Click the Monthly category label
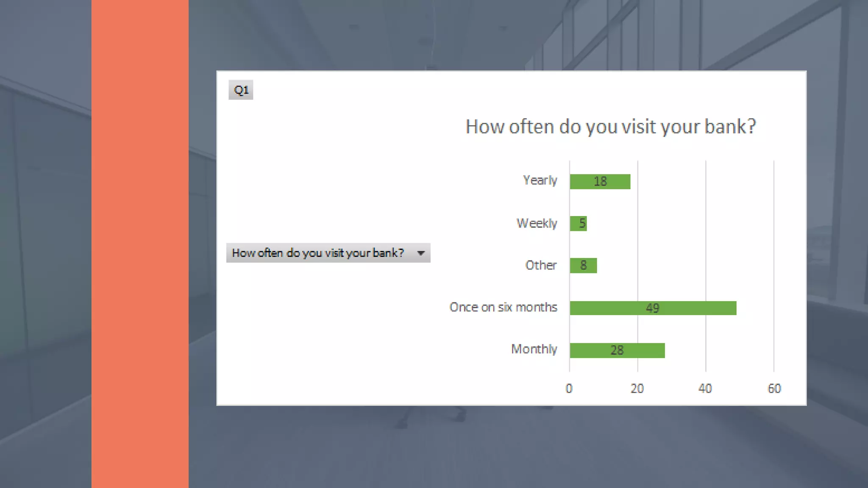Image resolution: width=868 pixels, height=488 pixels. [534, 349]
